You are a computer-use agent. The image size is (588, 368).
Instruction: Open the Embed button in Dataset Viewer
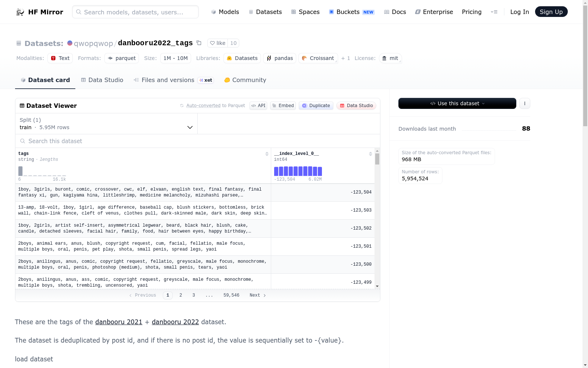(283, 106)
